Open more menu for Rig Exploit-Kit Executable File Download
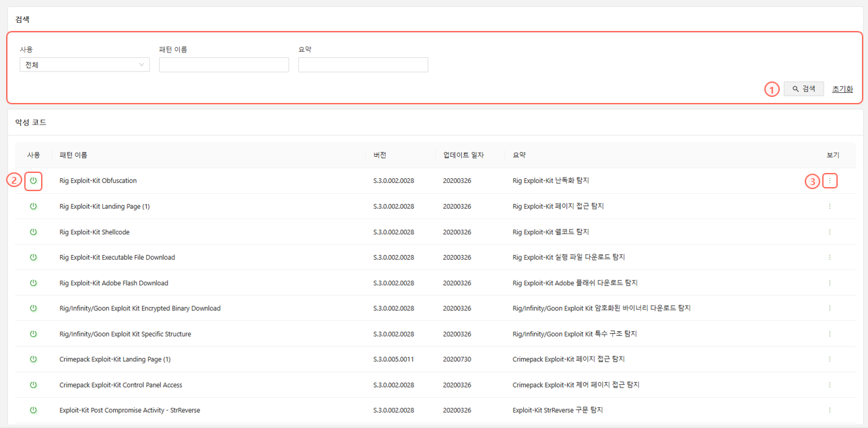This screenshot has height=428, width=868. tap(830, 258)
